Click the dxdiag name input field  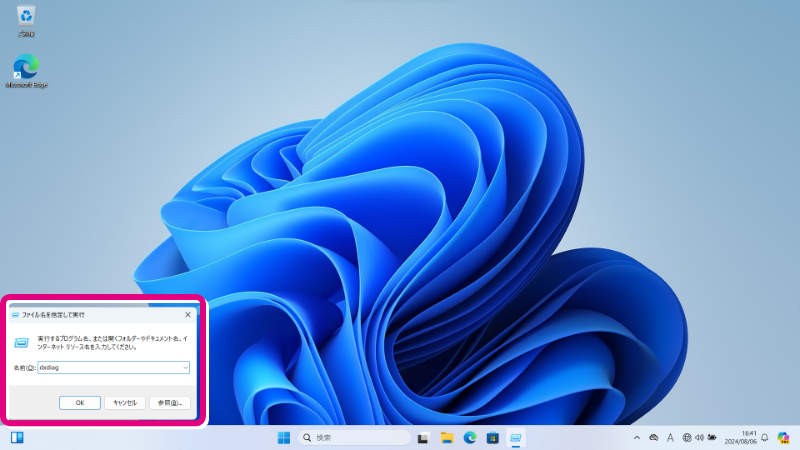point(108,368)
